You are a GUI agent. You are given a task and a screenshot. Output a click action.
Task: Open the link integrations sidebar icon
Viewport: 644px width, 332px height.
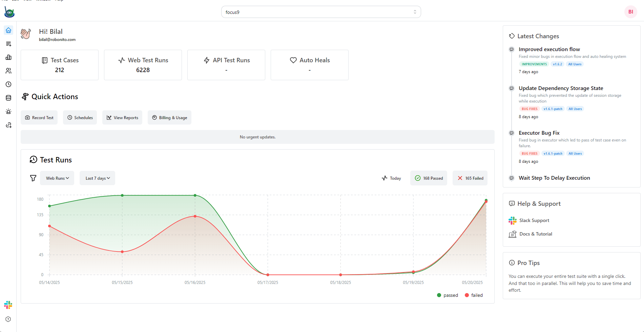point(8,125)
